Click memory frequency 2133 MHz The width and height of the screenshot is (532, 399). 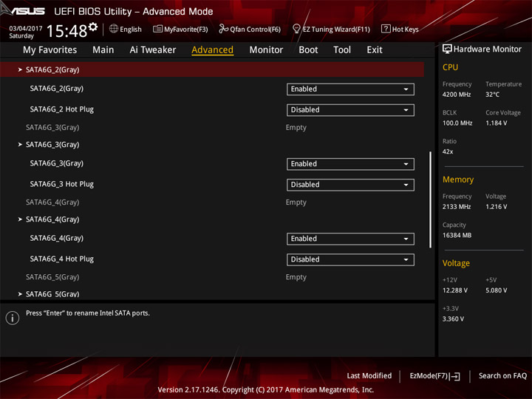click(x=457, y=207)
